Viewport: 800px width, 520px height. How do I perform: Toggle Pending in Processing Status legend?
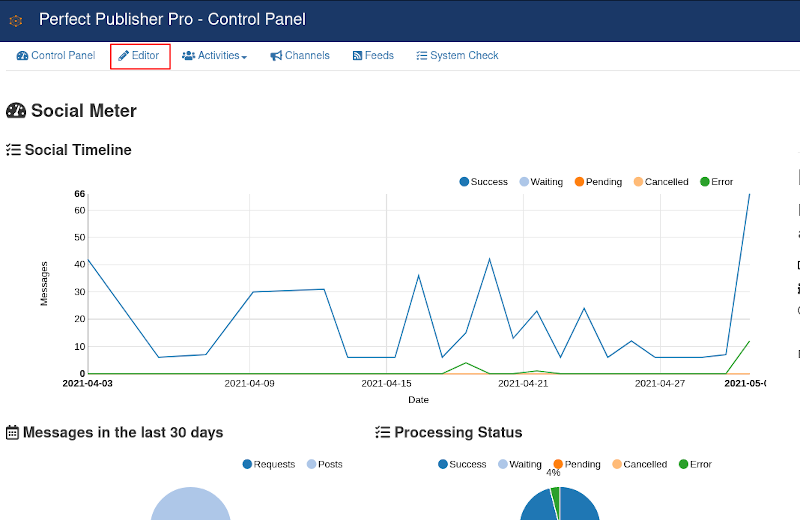tap(577, 464)
